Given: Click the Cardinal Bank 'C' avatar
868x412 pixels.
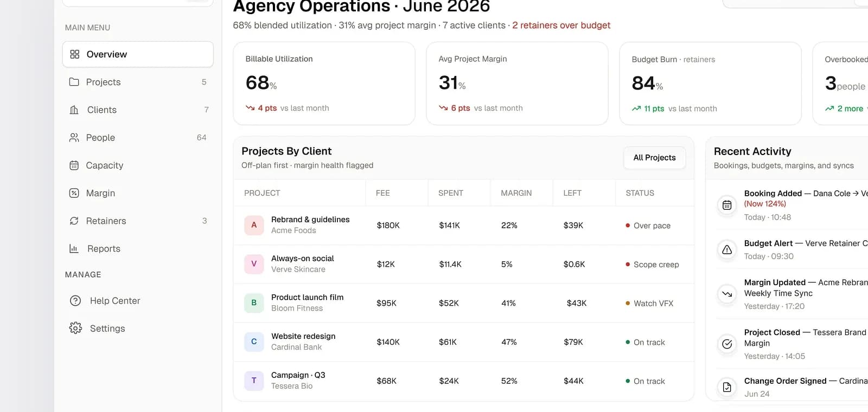Looking at the screenshot, I should (x=254, y=342).
